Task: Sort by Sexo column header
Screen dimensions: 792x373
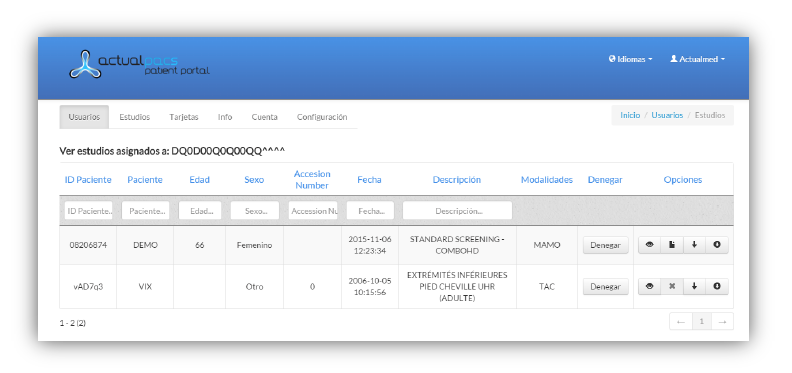Action: (254, 180)
